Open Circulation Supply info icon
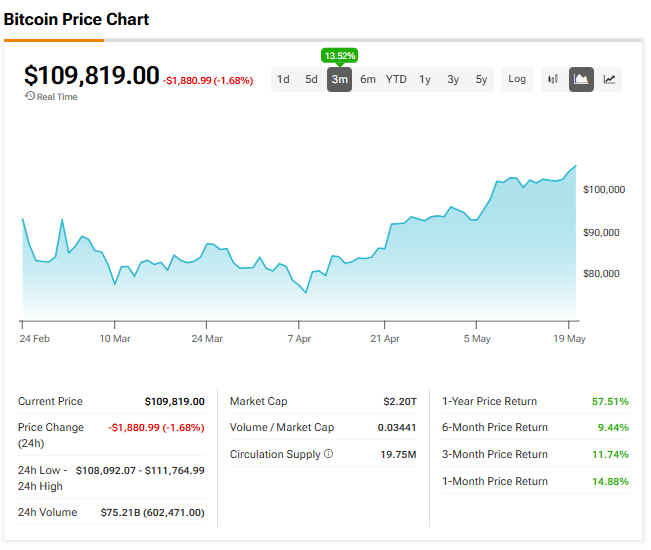Image resolution: width=651 pixels, height=550 pixels. 328,453
